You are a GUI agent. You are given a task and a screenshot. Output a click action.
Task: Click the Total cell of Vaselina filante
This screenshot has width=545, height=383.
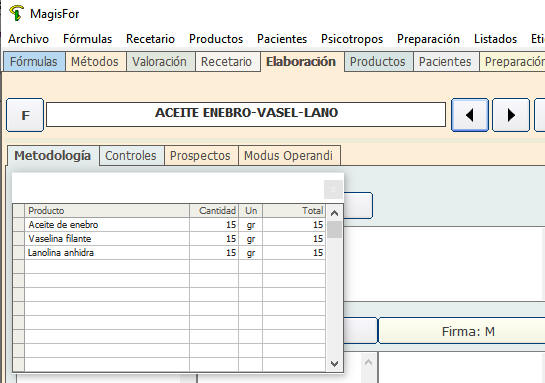[294, 238]
